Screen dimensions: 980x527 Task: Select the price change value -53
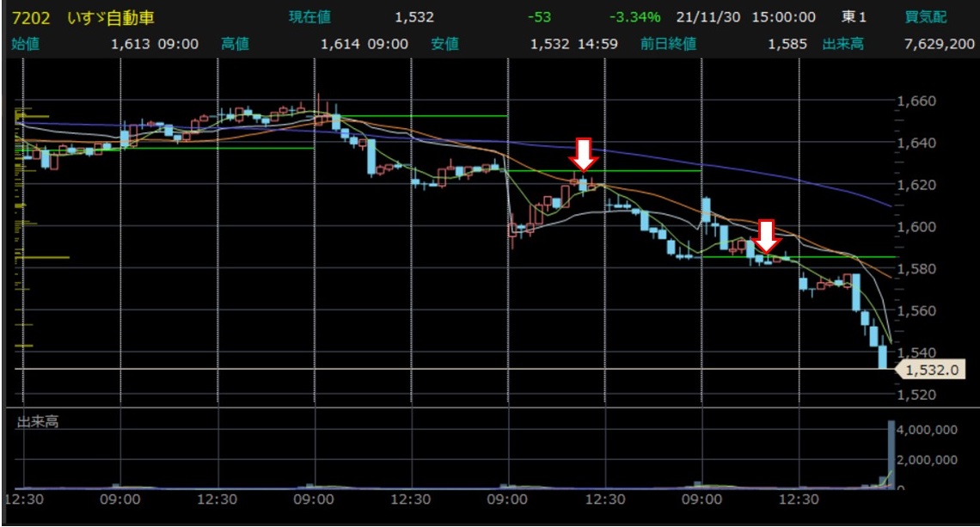tap(539, 17)
